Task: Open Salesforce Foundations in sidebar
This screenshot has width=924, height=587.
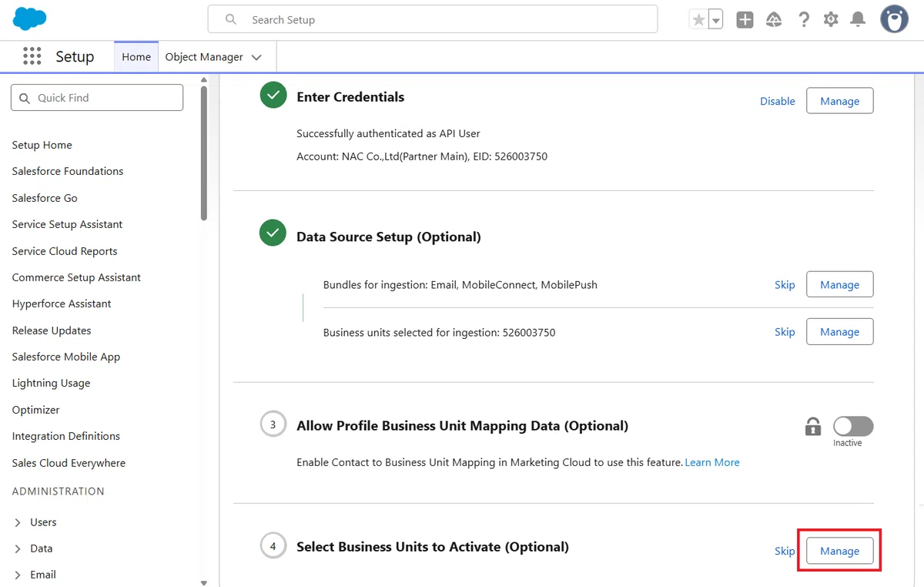Action: pos(68,171)
